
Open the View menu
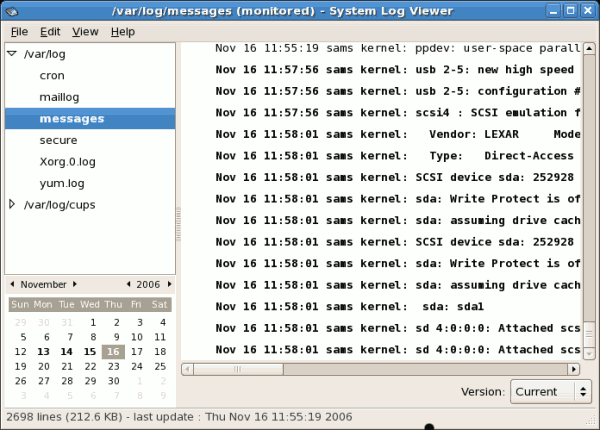[85, 32]
